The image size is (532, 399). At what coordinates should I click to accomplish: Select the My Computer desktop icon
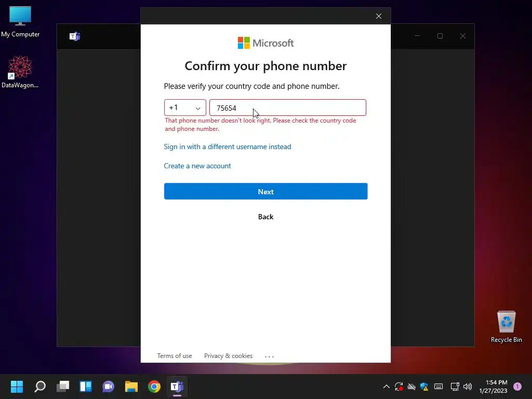pos(20,22)
